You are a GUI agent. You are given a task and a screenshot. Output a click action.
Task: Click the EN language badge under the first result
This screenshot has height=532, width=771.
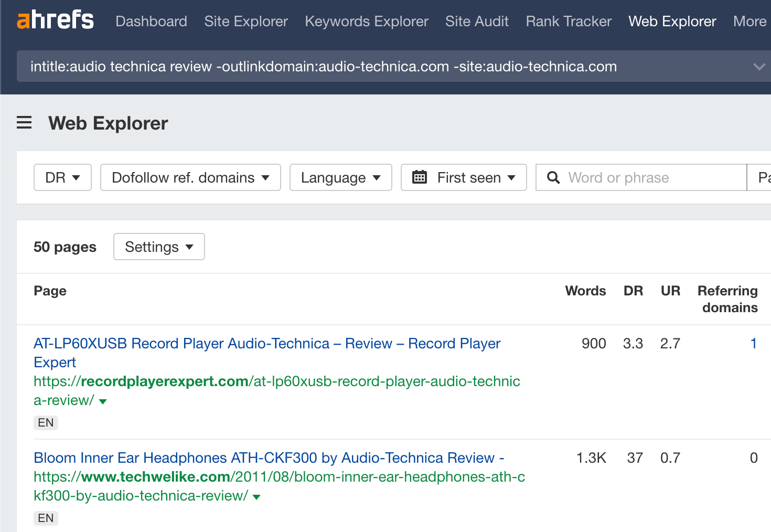pos(46,422)
